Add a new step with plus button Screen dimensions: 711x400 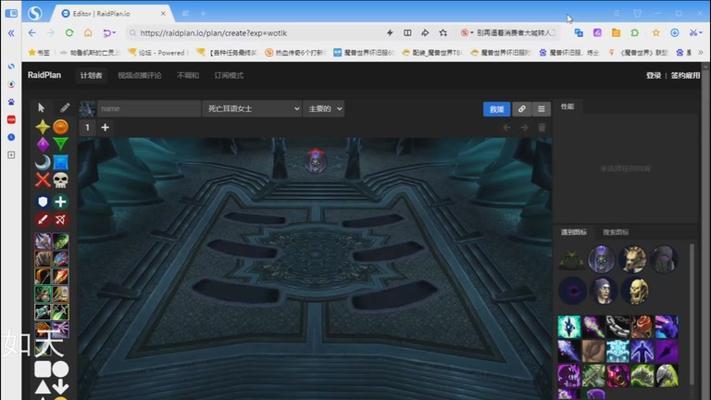[105, 128]
